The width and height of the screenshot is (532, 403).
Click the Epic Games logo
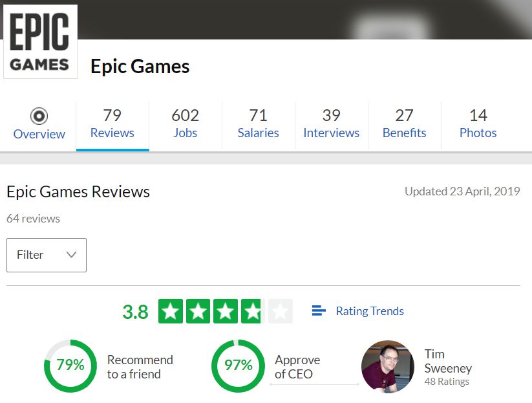(x=40, y=41)
